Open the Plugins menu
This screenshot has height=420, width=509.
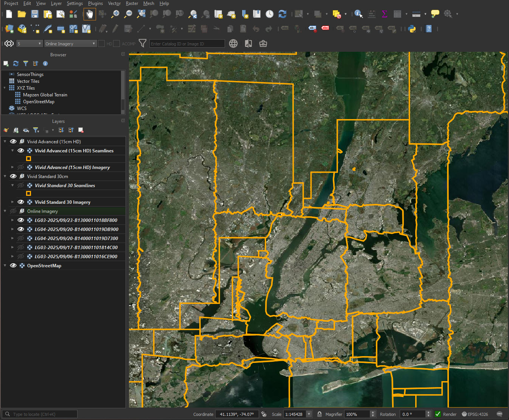(95, 3)
